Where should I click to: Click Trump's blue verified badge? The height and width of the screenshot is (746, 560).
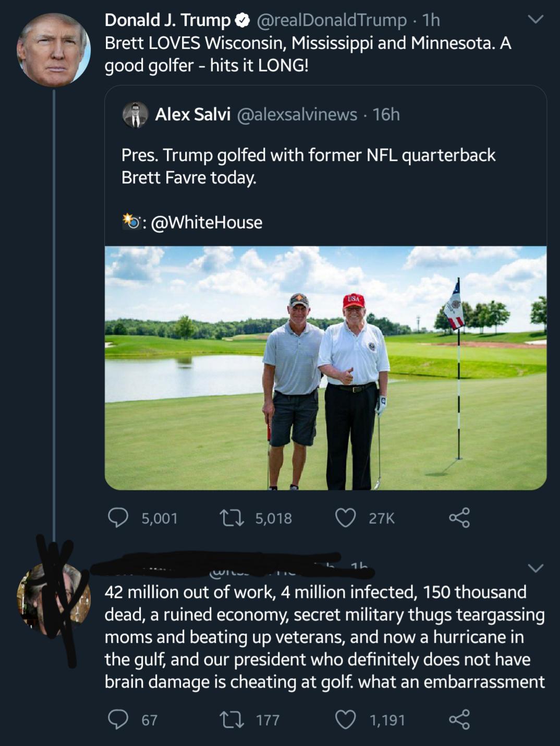(242, 20)
